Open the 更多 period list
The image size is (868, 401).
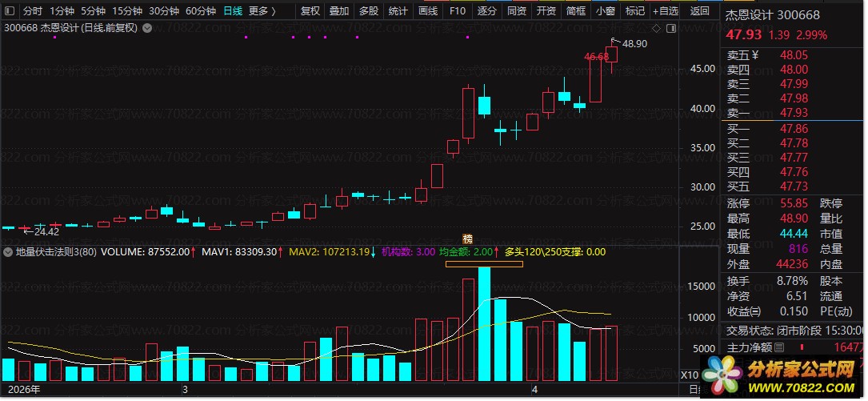tap(262, 10)
